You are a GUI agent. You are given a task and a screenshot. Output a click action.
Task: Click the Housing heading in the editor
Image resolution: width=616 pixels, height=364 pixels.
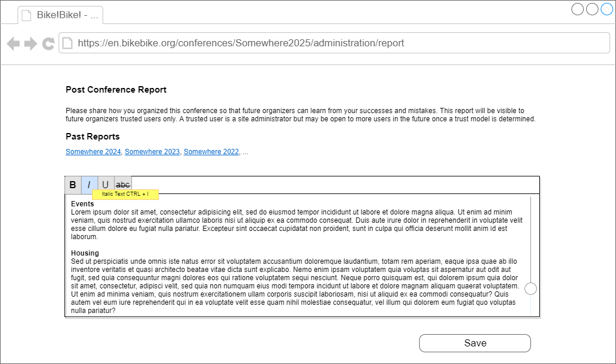coord(85,253)
